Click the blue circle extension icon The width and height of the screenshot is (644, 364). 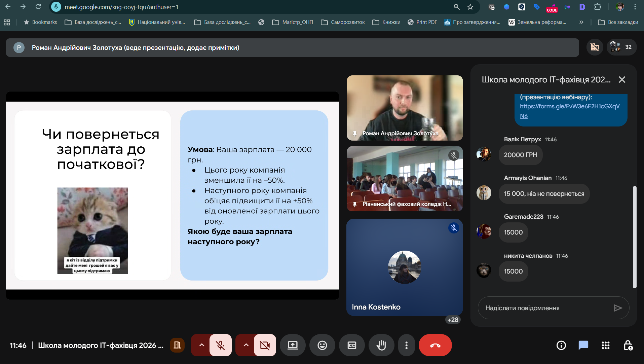506,7
